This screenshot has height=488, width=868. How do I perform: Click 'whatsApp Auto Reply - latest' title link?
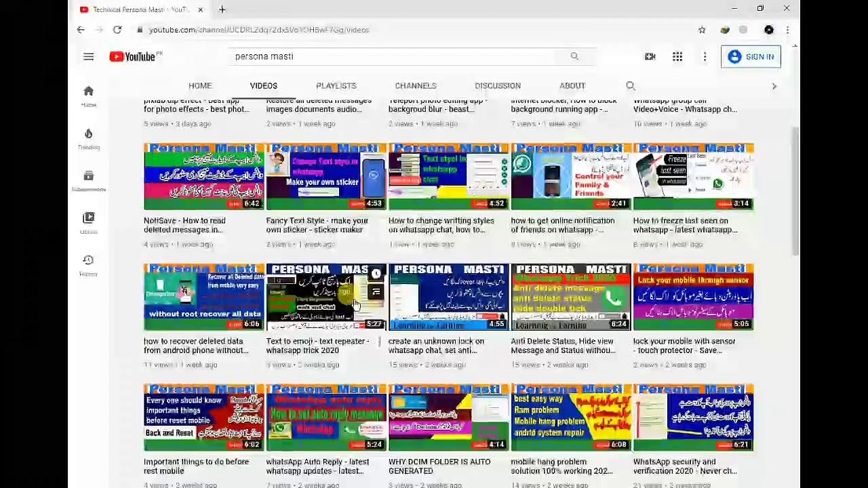[318, 466]
